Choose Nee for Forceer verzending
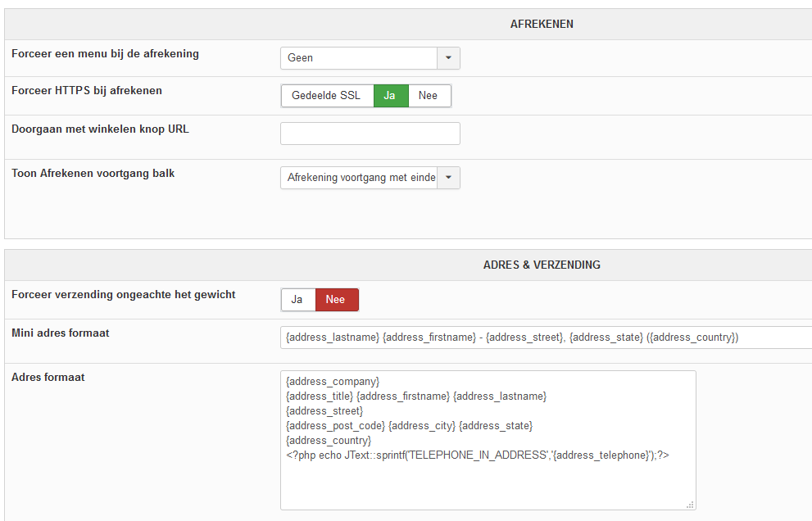 pyautogui.click(x=337, y=300)
